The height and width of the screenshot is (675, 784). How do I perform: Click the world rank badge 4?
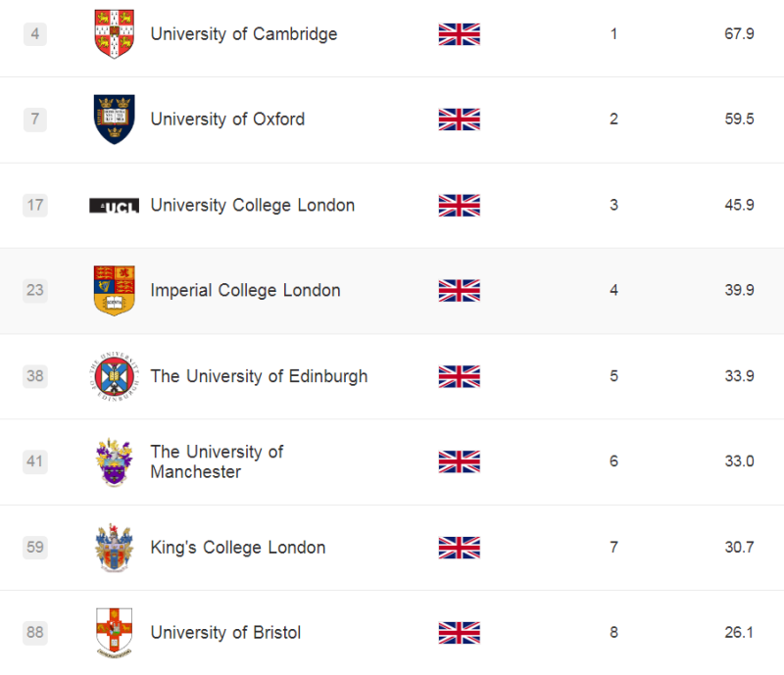[x=35, y=34]
